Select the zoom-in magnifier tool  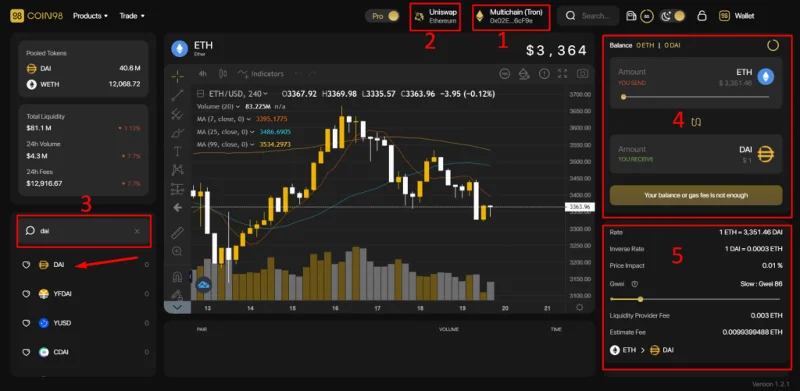[x=178, y=251]
